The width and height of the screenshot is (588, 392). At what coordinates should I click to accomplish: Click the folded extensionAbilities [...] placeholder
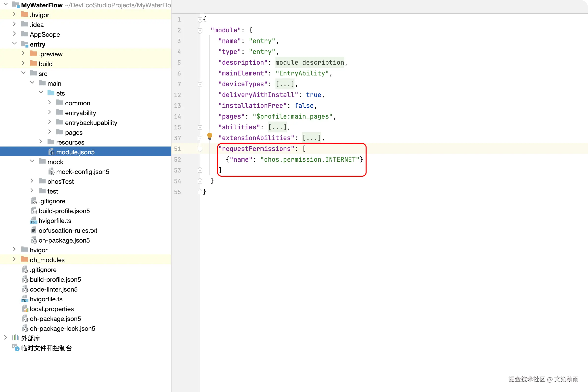[311, 138]
